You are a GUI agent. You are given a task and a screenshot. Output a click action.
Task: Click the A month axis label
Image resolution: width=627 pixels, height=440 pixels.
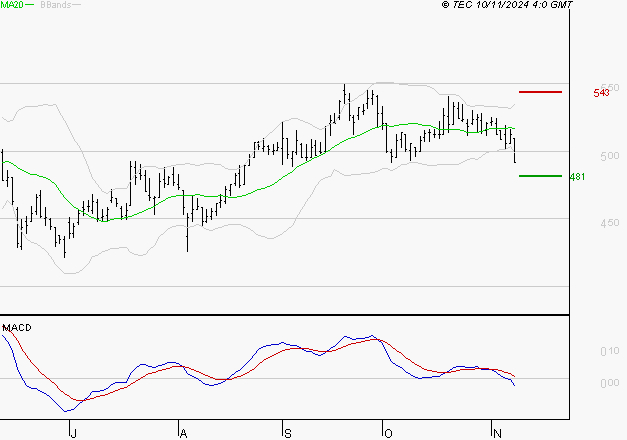coord(183,433)
